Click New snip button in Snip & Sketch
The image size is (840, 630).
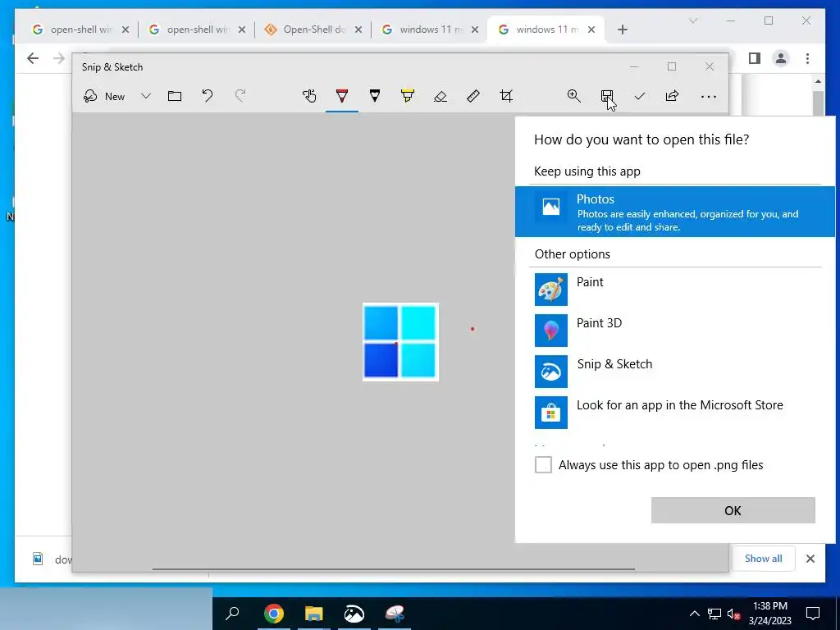tap(104, 97)
